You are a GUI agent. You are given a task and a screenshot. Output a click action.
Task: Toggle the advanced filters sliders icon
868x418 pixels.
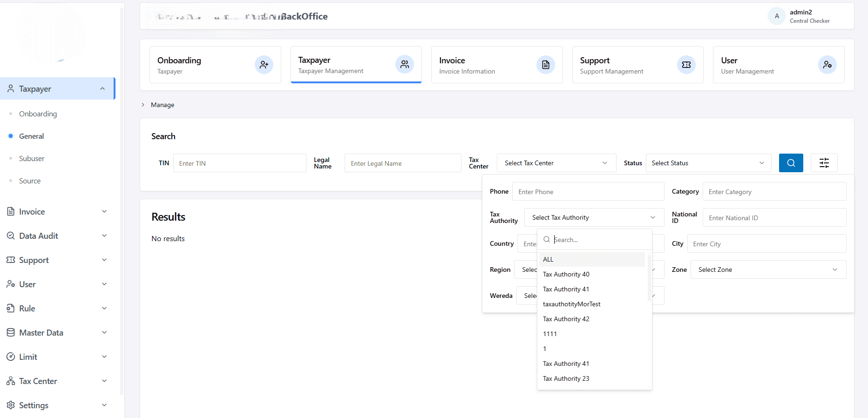[824, 163]
